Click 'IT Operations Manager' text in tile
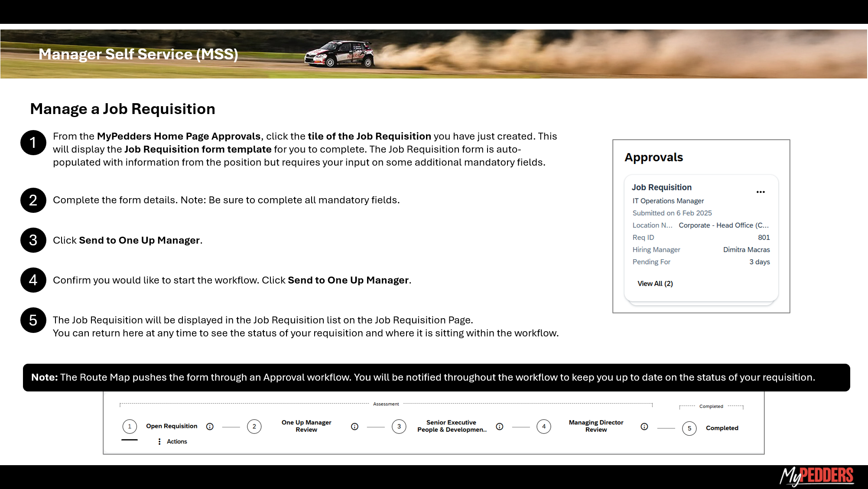868x489 pixels. (x=668, y=201)
